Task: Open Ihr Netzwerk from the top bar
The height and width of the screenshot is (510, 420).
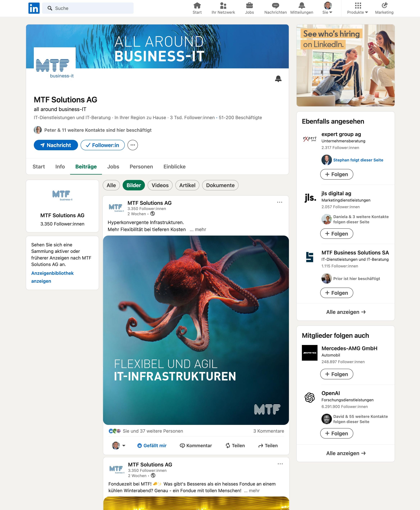Action: (x=223, y=8)
